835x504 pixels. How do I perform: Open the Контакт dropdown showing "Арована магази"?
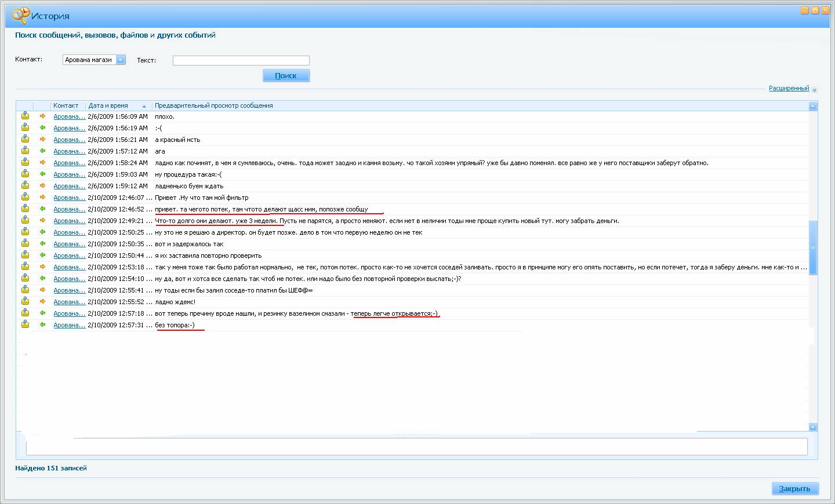(x=121, y=60)
